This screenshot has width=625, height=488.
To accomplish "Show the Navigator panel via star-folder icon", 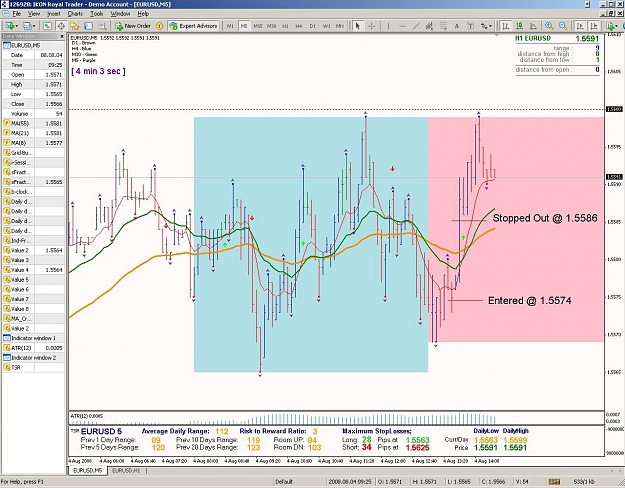I will [x=75, y=26].
